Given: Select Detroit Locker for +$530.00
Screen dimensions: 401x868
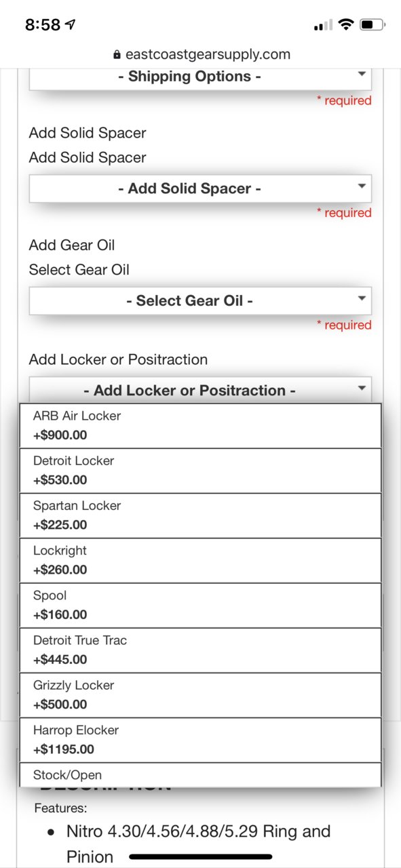Looking at the screenshot, I should point(200,471).
